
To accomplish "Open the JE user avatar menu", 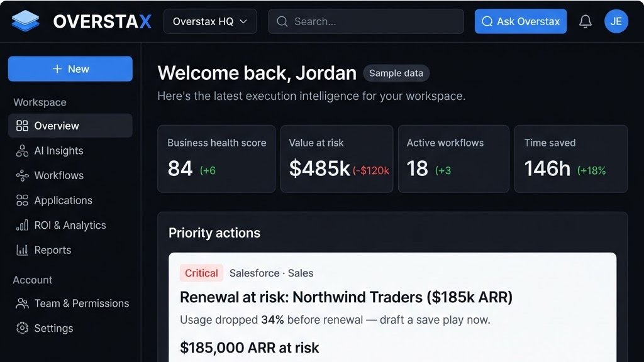I will coord(616,21).
